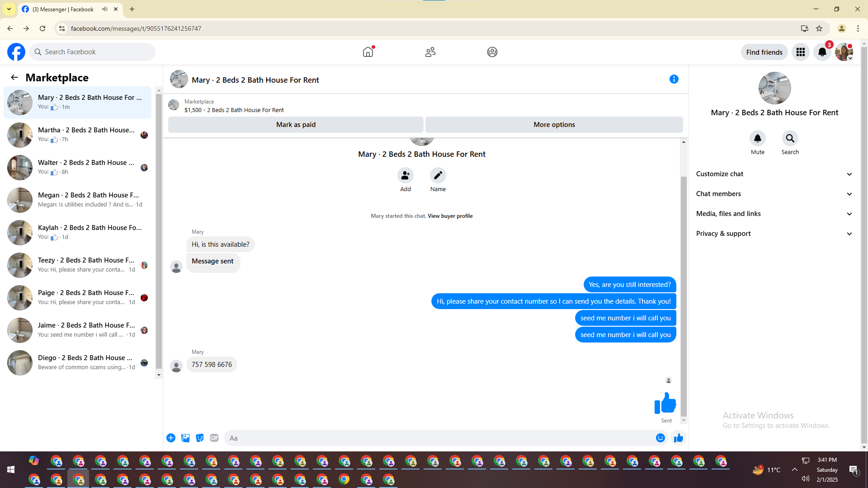Click Mark as paid button

pyautogui.click(x=296, y=125)
